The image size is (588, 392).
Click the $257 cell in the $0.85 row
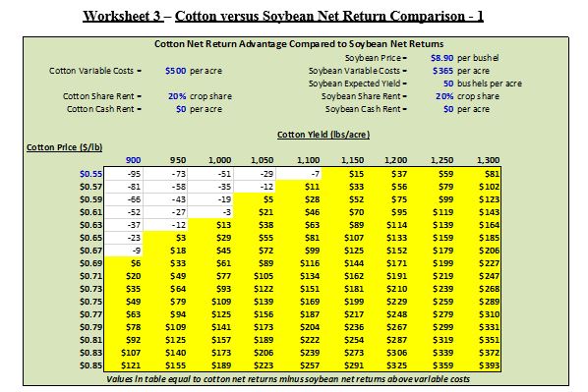[310, 365]
